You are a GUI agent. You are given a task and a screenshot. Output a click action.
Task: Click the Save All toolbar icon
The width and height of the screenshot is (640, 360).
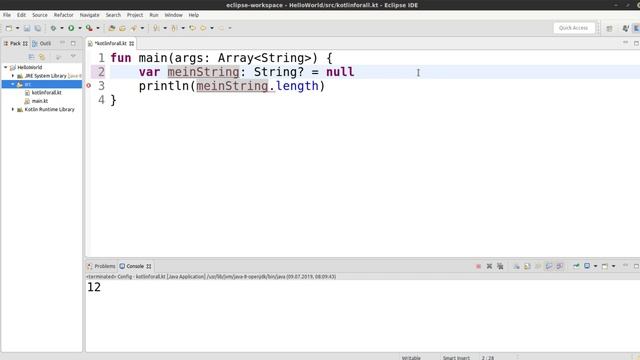click(x=38, y=28)
